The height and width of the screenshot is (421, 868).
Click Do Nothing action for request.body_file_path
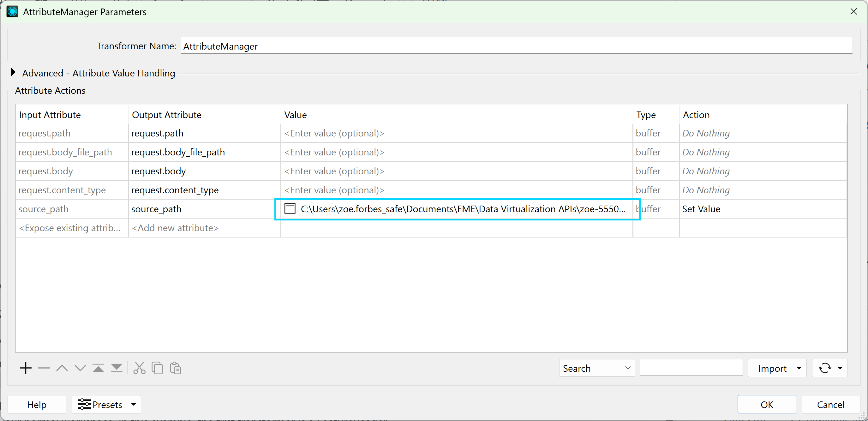763,152
